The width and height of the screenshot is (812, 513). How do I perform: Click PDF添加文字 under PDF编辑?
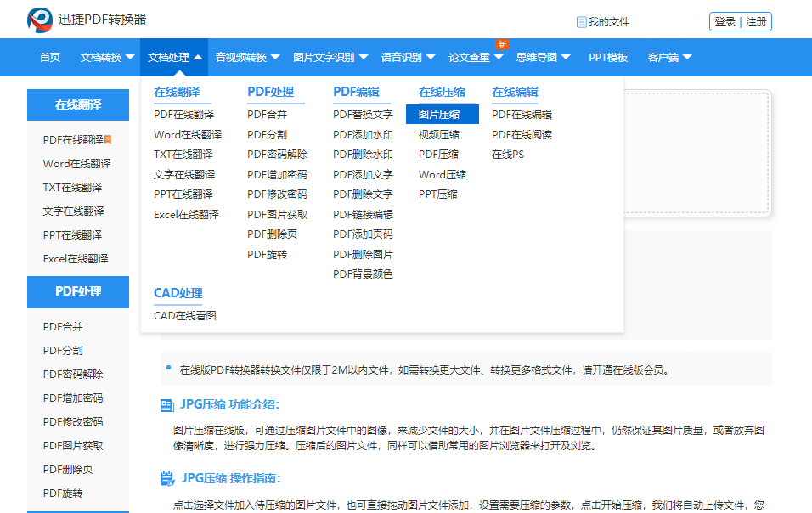tap(363, 174)
